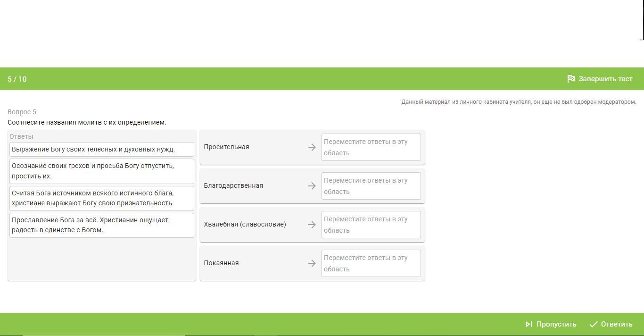Click arrow icon beside Хвалебная (славословие)

pyautogui.click(x=312, y=225)
